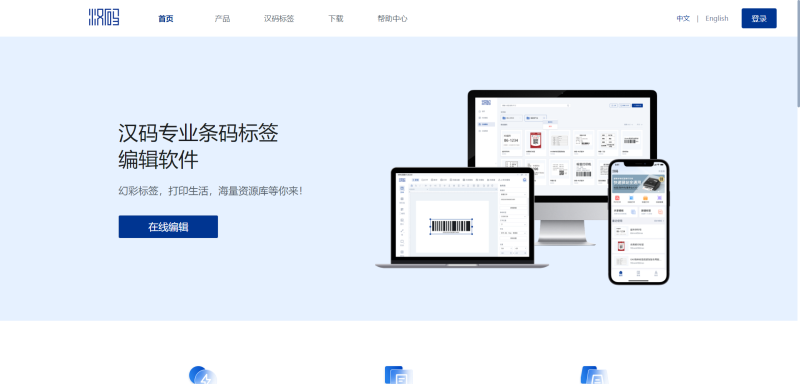The height and width of the screenshot is (384, 800).
Task: Click the laptop barcode editor image
Action: pyautogui.click(x=462, y=218)
